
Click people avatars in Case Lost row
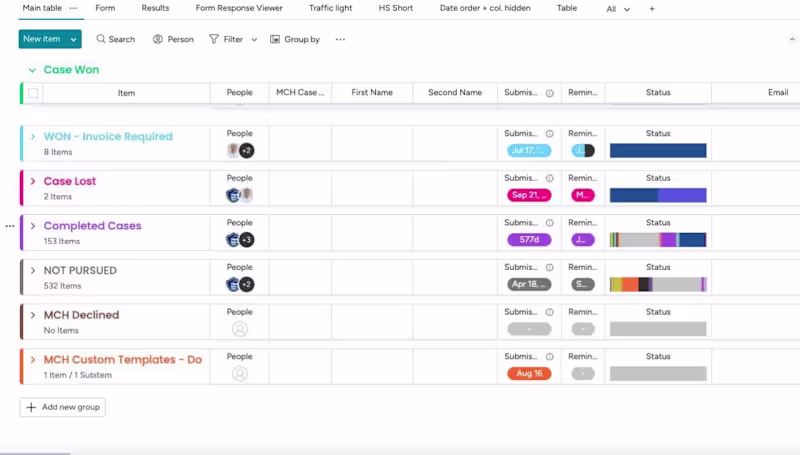(240, 195)
